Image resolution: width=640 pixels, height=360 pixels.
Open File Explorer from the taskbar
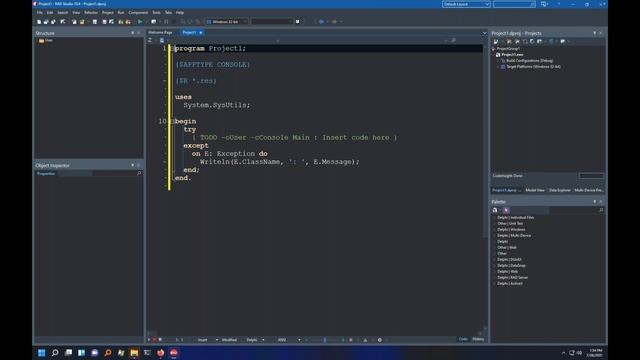click(x=134, y=353)
